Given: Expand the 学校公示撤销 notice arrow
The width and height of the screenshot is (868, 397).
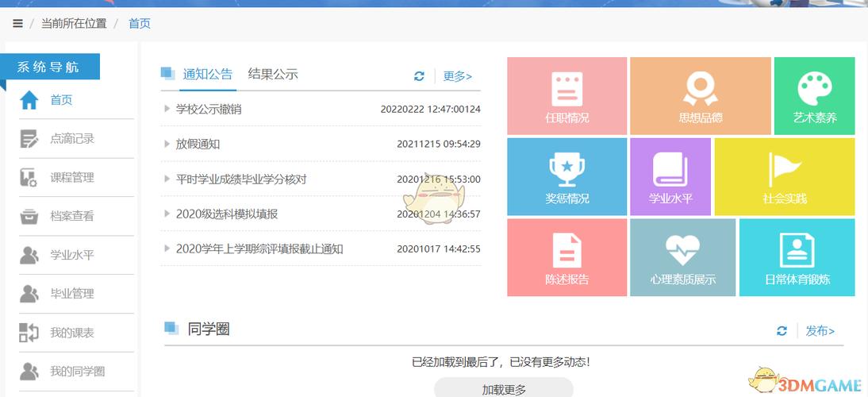Looking at the screenshot, I should point(167,109).
